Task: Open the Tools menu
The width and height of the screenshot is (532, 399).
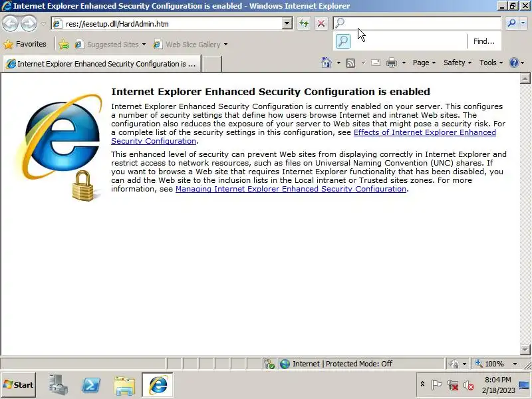Action: 491,63
